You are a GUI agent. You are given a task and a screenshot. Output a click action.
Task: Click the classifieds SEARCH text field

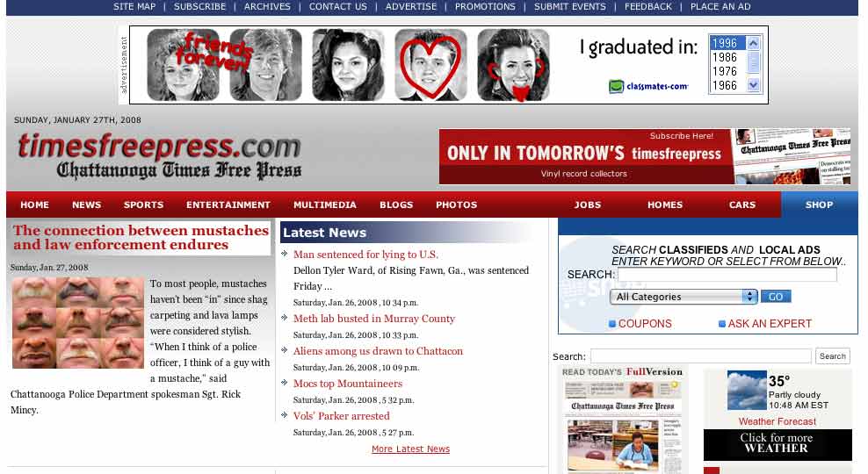(727, 275)
